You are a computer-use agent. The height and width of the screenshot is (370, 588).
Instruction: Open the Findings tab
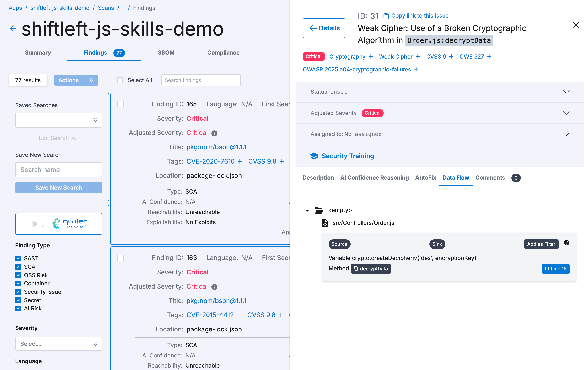104,53
